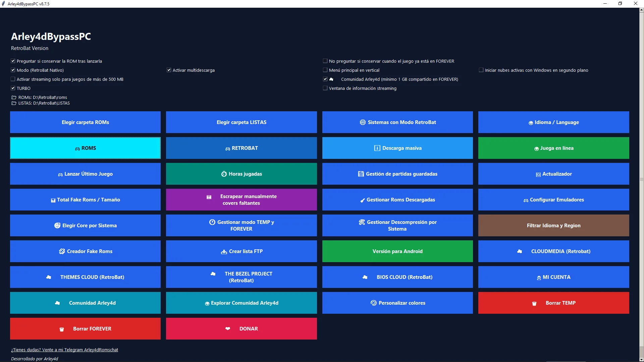Click the gamepad icon on RETROBAT button
644x362 pixels.
(228, 148)
